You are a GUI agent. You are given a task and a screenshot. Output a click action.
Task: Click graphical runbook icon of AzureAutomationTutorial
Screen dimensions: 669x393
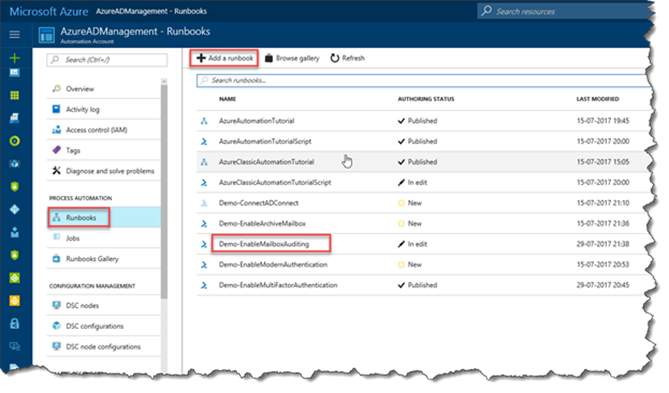tap(204, 121)
